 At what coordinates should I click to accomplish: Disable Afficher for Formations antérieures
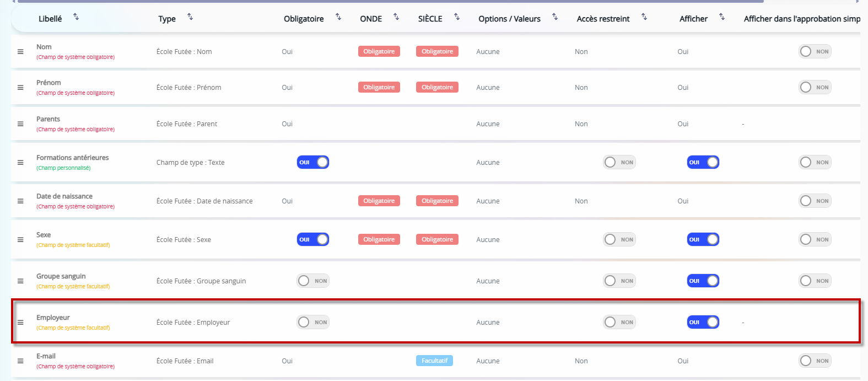703,162
